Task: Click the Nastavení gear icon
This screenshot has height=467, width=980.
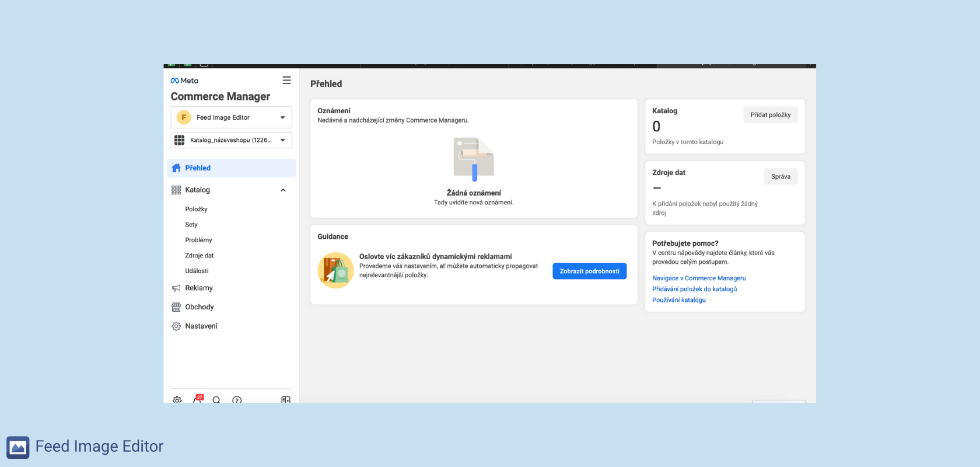Action: [176, 326]
